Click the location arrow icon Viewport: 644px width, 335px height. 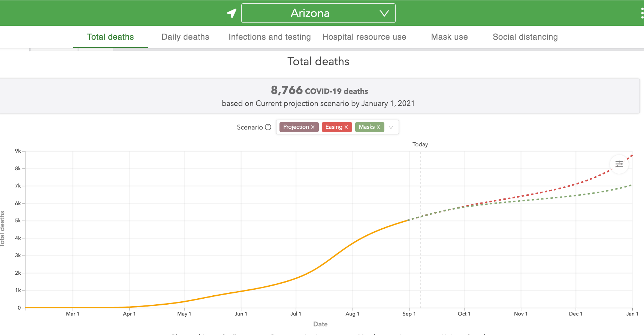click(232, 13)
